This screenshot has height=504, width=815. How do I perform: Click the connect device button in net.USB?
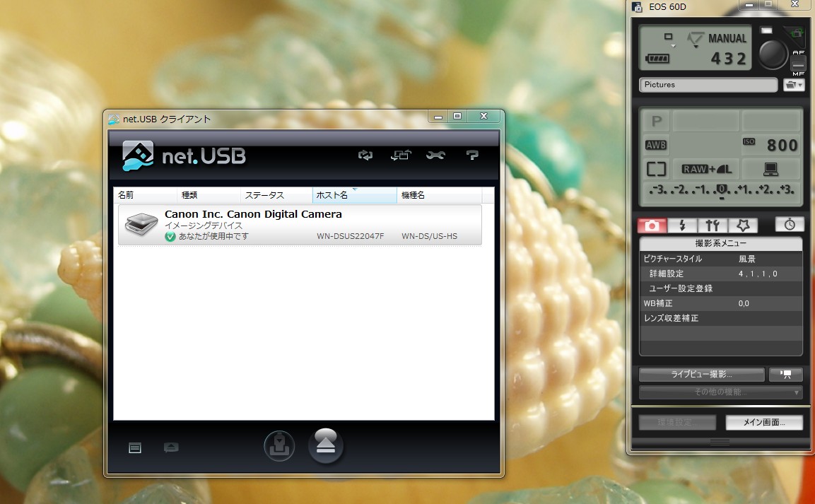click(279, 445)
